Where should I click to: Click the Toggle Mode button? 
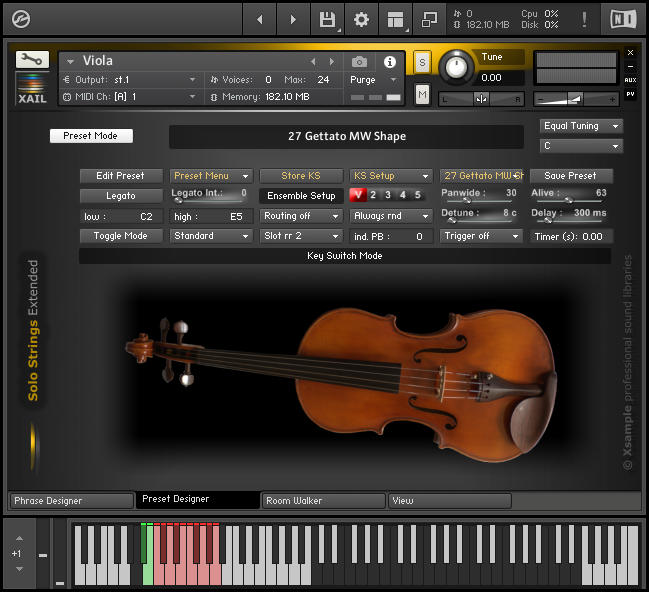coord(121,236)
